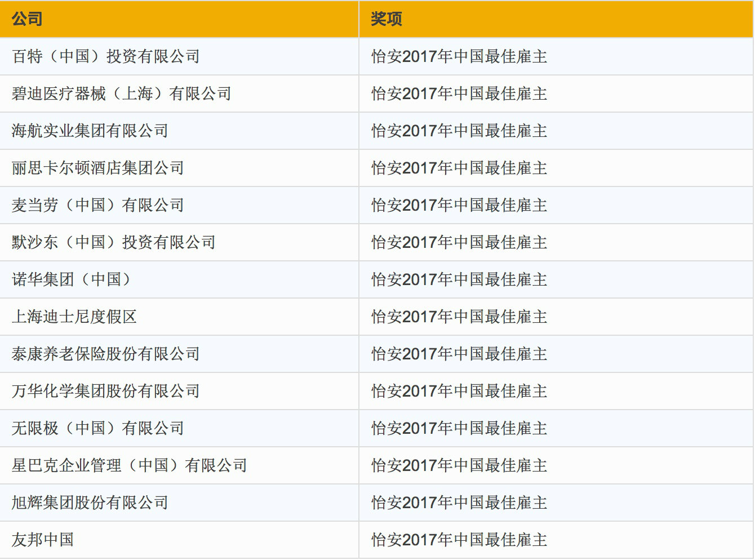Click 星巴克企业管理（中国）有限公司 company name
The width and height of the screenshot is (755, 560).
pyautogui.click(x=130, y=465)
